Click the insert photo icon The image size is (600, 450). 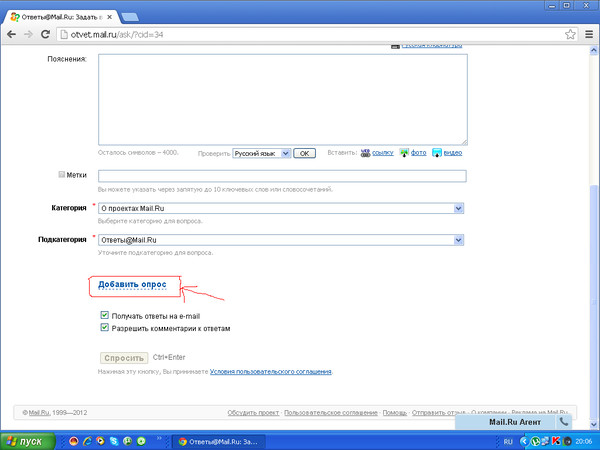click(404, 153)
